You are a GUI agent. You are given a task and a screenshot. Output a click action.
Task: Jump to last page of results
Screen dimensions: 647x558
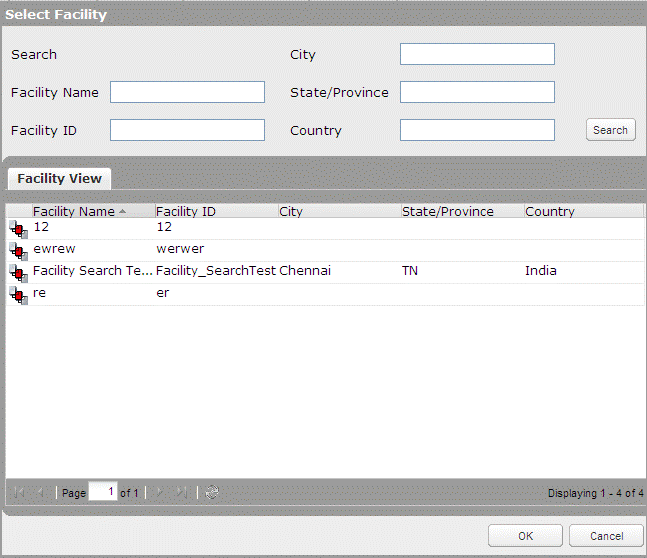181,493
